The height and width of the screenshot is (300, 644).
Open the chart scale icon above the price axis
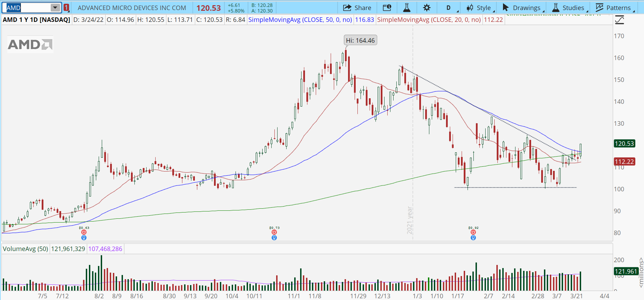coord(619,20)
